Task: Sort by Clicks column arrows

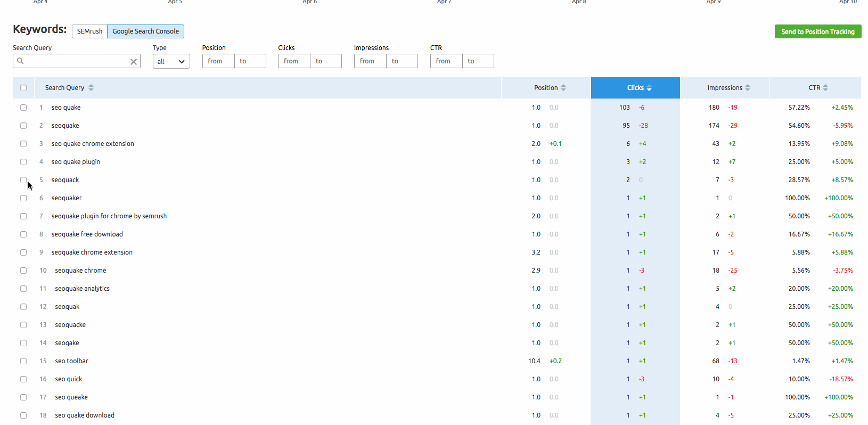Action: [x=649, y=88]
